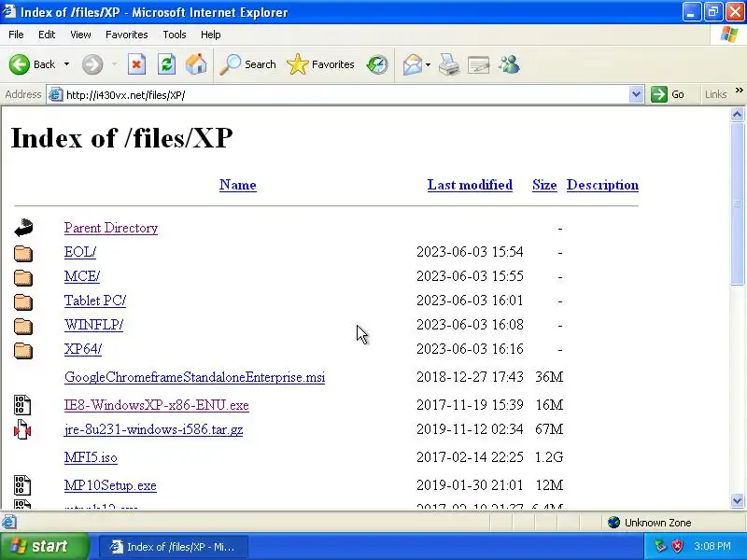Click the folder icon beside XP64/
Screen dimensions: 747x560
tap(22, 351)
